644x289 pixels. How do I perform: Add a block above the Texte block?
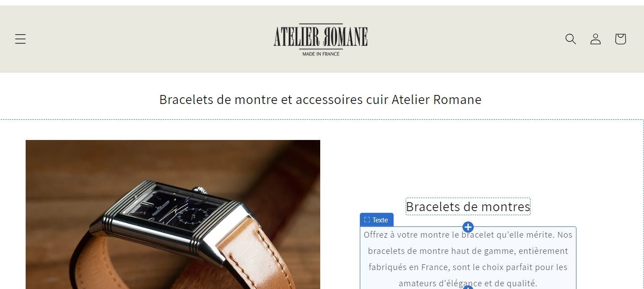point(468,227)
